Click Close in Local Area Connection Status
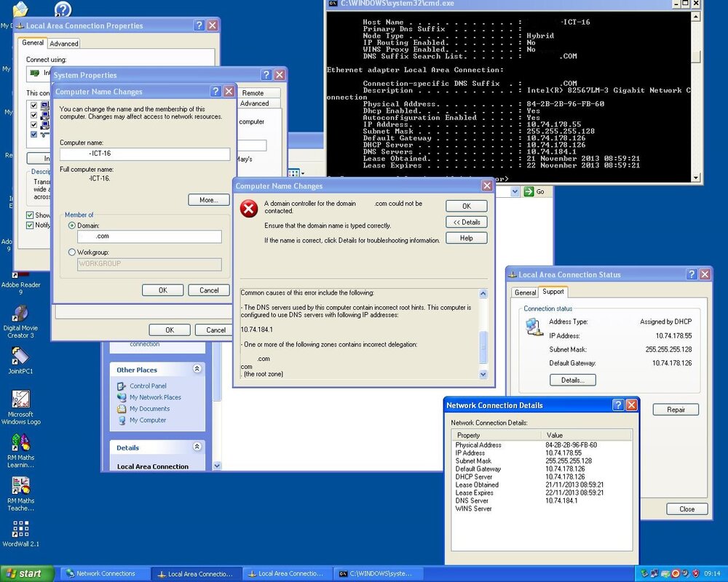728x582 pixels. tap(687, 509)
